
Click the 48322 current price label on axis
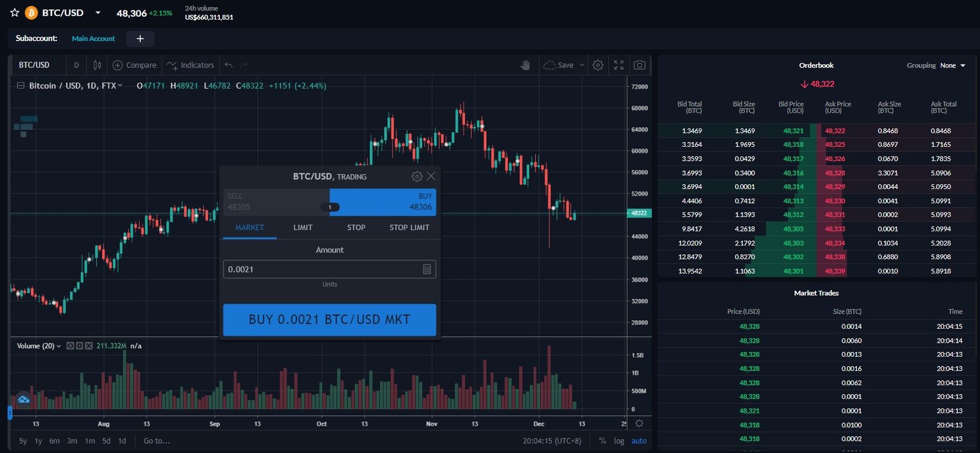tap(639, 213)
